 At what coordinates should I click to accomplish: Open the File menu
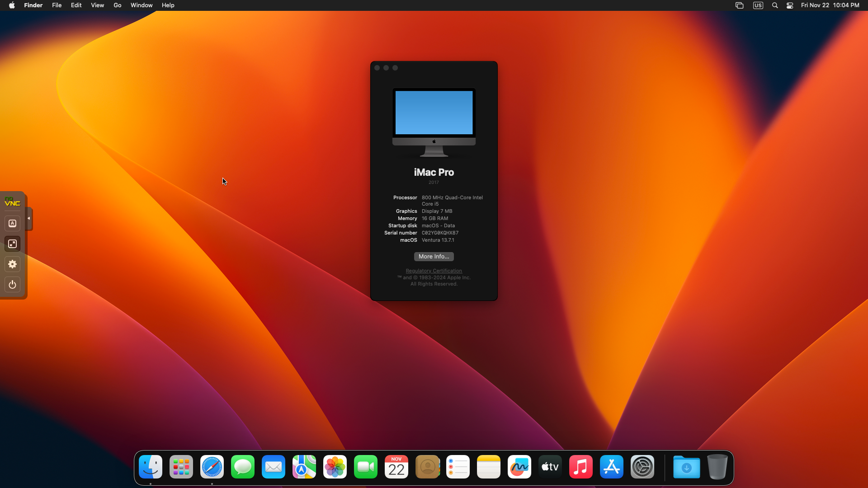tap(57, 5)
